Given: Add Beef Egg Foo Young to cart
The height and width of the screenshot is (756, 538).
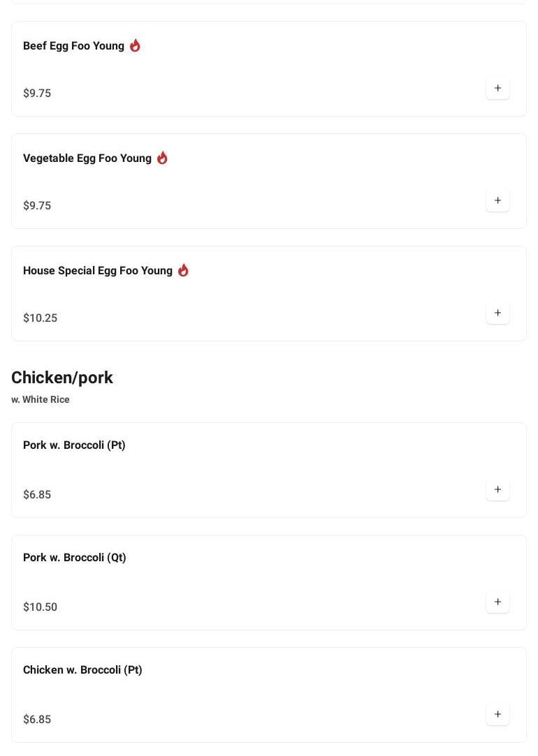Looking at the screenshot, I should 497,89.
